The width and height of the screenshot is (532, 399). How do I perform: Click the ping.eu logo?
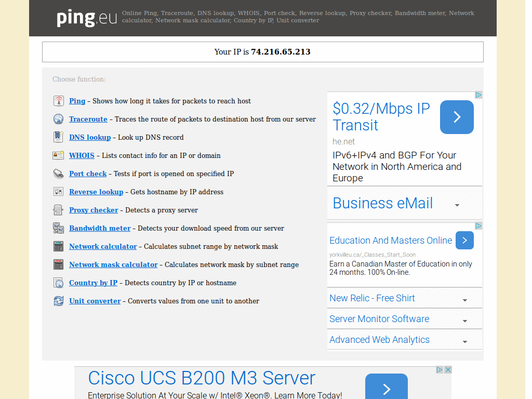pyautogui.click(x=87, y=18)
